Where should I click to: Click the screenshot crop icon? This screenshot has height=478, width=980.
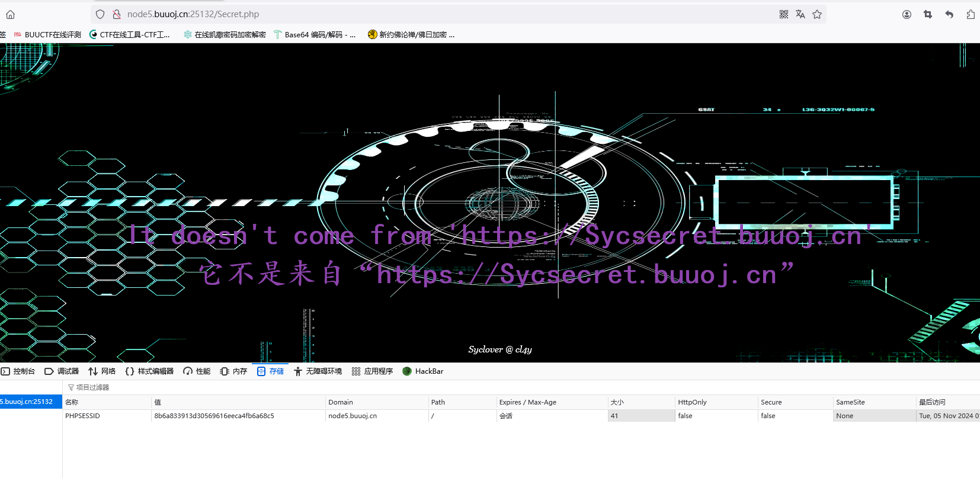pos(928,14)
